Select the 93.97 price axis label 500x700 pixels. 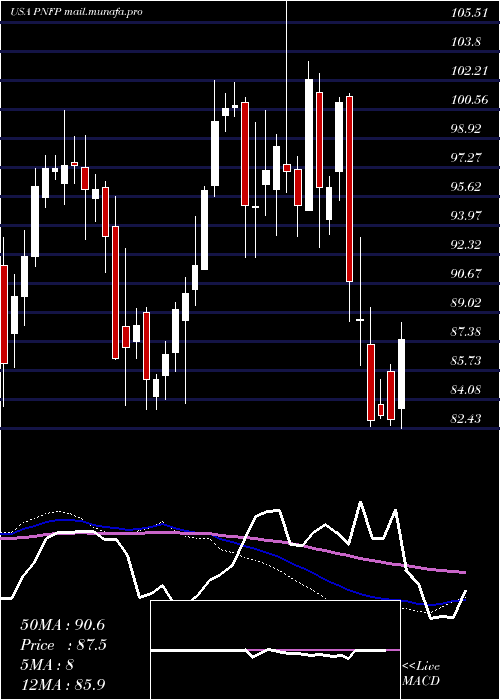tap(466, 217)
